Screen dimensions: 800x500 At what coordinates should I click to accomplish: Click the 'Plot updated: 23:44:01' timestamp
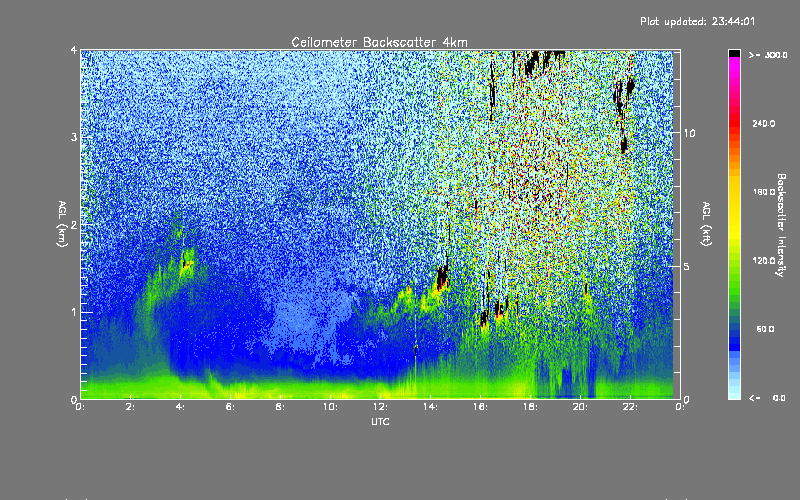(697, 21)
